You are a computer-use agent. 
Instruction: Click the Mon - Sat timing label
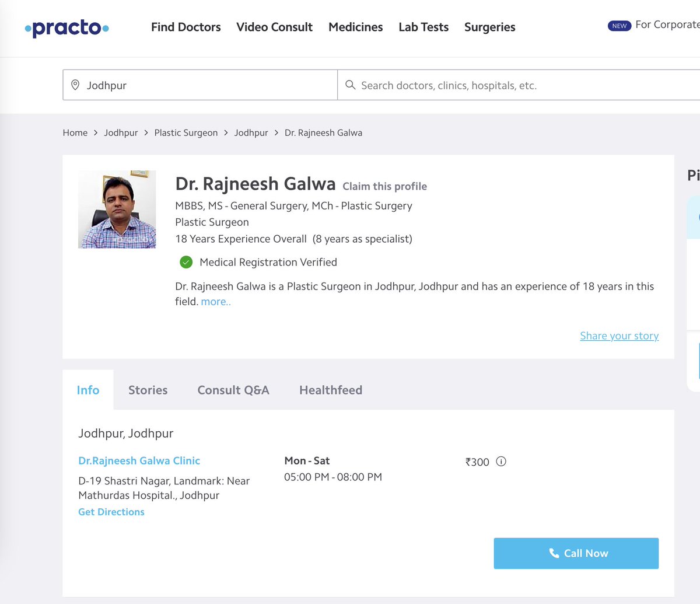pos(307,460)
